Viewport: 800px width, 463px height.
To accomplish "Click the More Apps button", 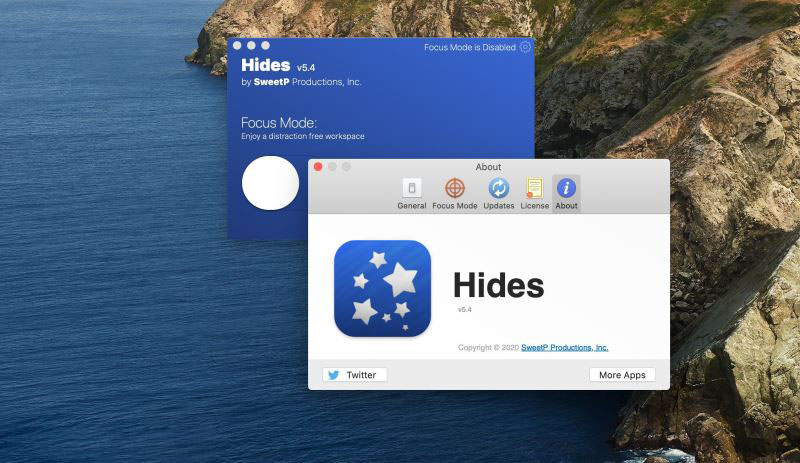I will [622, 375].
